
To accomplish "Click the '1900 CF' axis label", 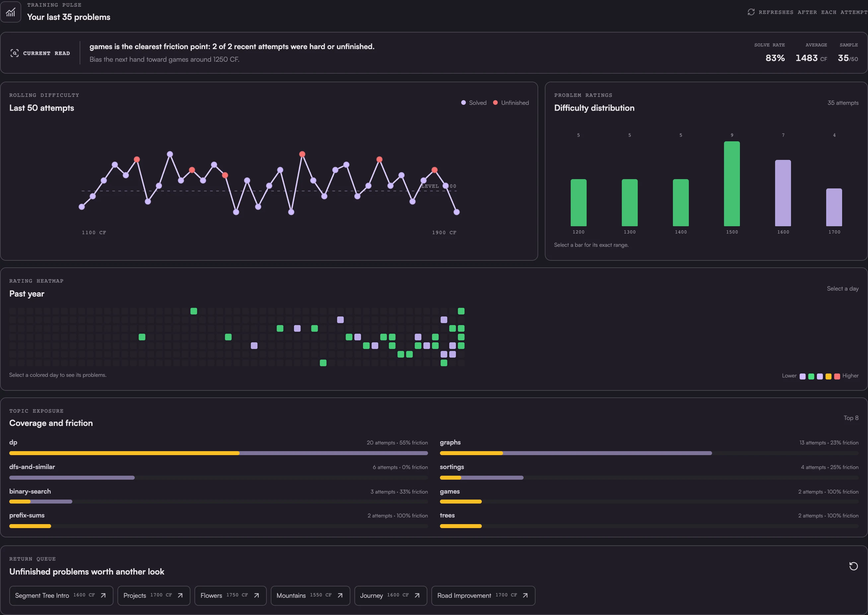I will click(x=444, y=233).
